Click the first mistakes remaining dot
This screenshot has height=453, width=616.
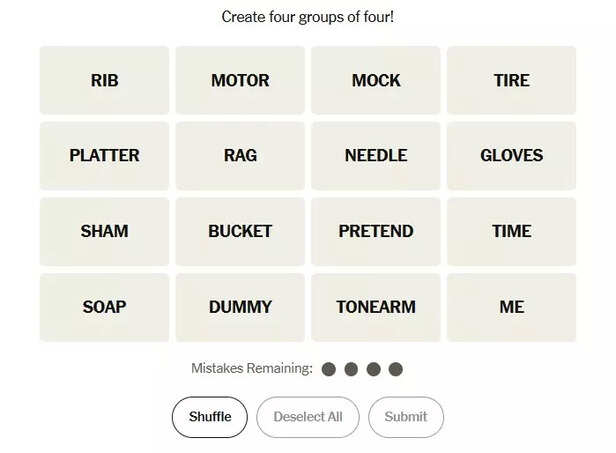(329, 369)
